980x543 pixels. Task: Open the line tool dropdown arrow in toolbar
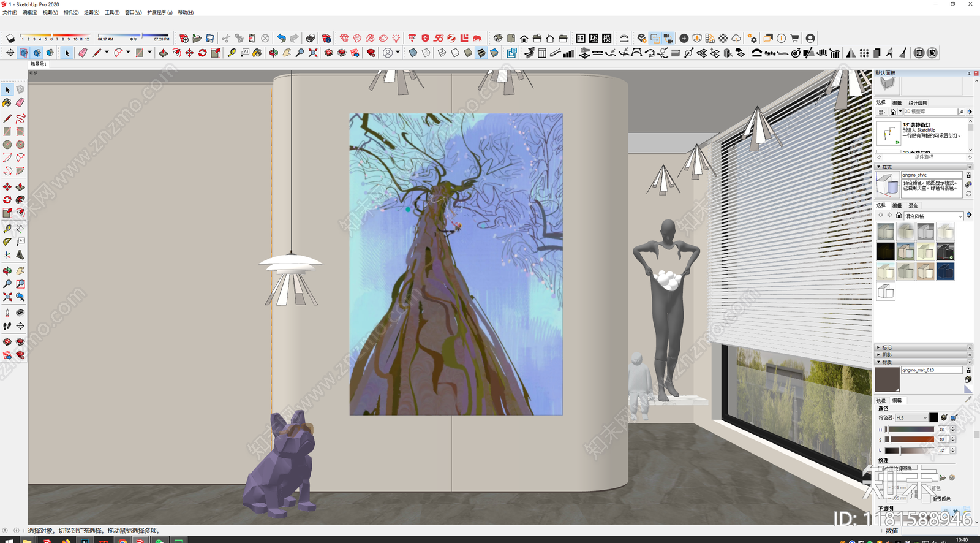pos(107,53)
